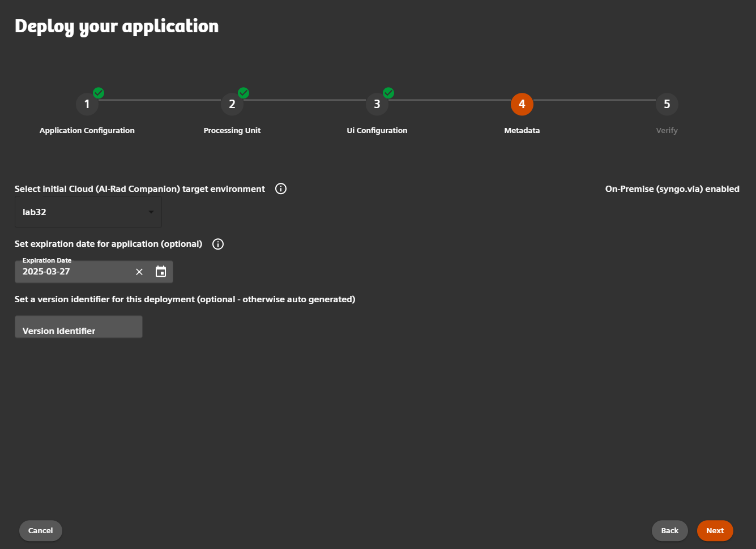Click the Cancel button

(40, 530)
